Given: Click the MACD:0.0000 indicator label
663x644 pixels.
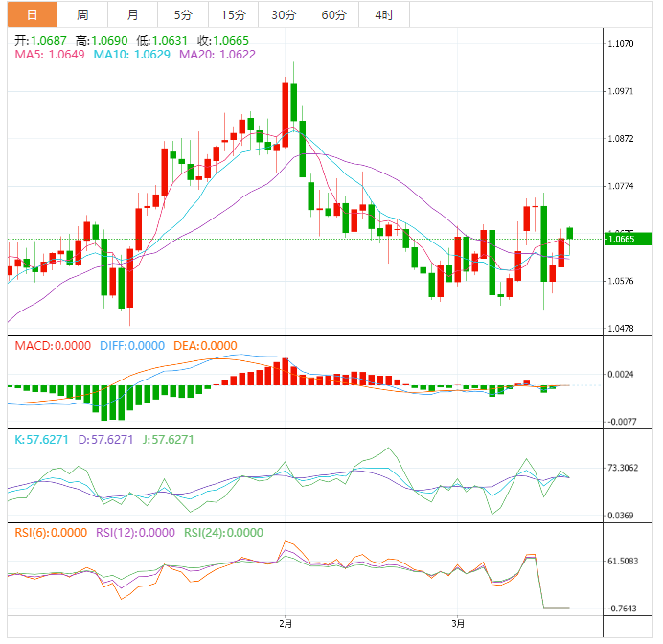Looking at the screenshot, I should tap(52, 345).
